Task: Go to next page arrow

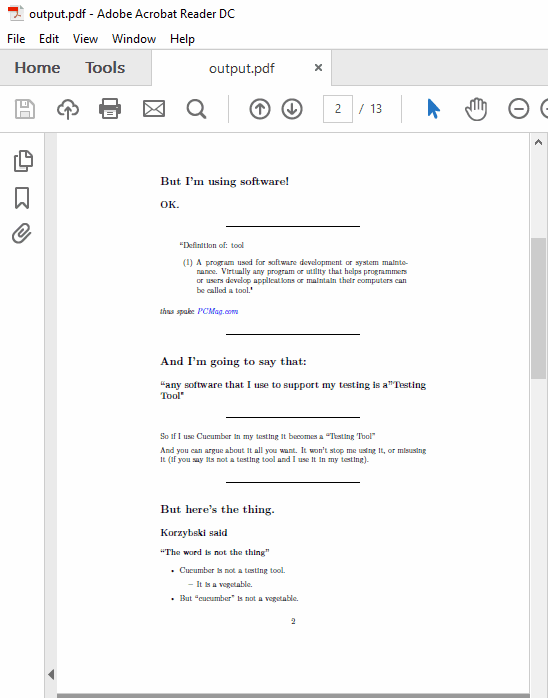Action: (x=292, y=109)
